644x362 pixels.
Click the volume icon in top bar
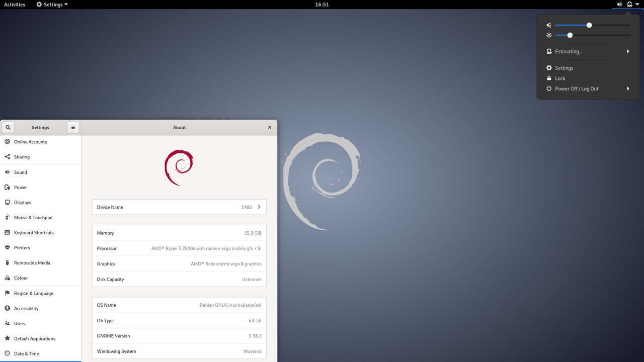tap(619, 4)
